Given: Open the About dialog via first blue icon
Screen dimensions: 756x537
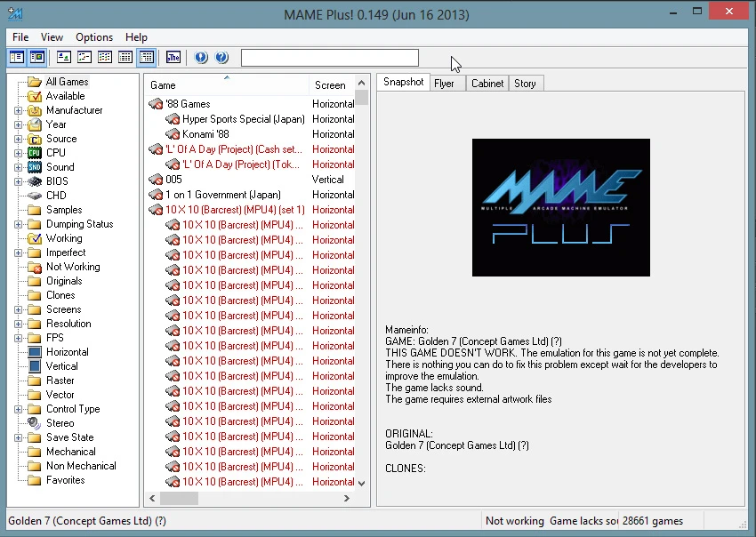Looking at the screenshot, I should [201, 58].
